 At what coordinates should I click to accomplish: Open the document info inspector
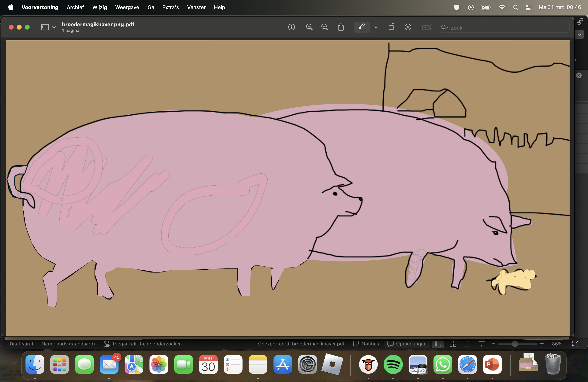click(x=291, y=27)
